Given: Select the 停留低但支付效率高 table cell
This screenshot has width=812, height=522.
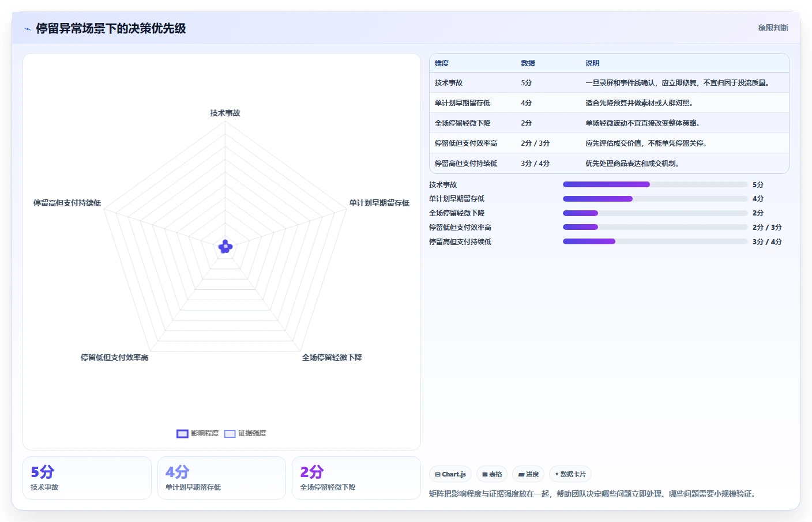Looking at the screenshot, I should pyautogui.click(x=466, y=143).
